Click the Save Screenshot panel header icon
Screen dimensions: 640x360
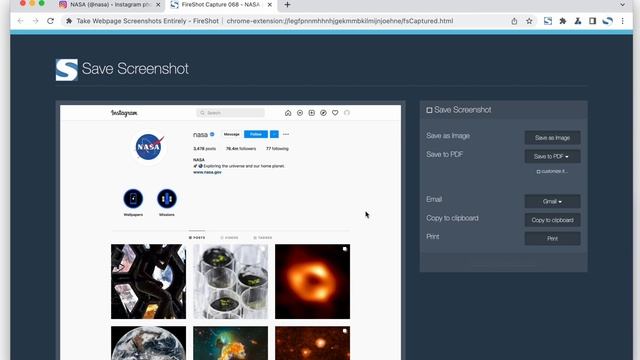pos(429,110)
